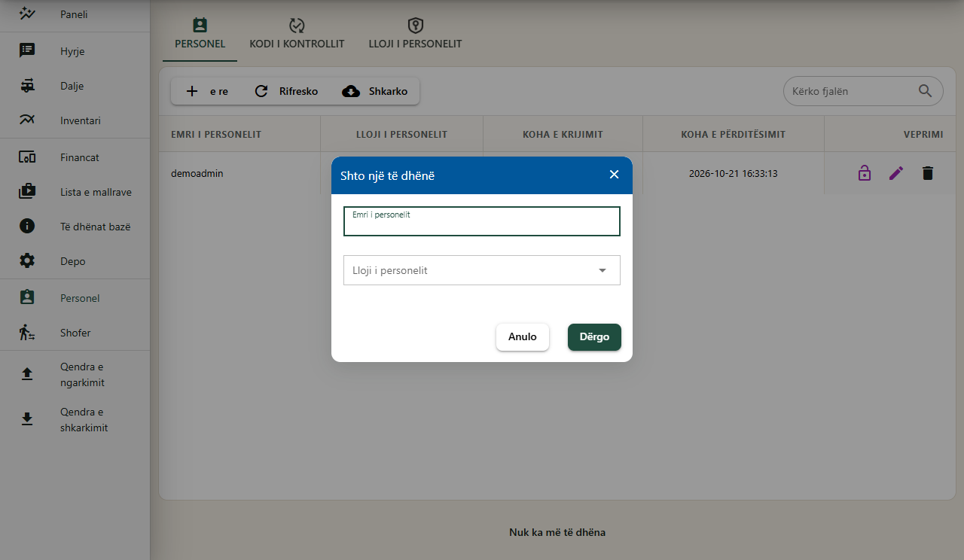Click the 'e re' add button
Screen dimensions: 964x560
[x=207, y=91]
